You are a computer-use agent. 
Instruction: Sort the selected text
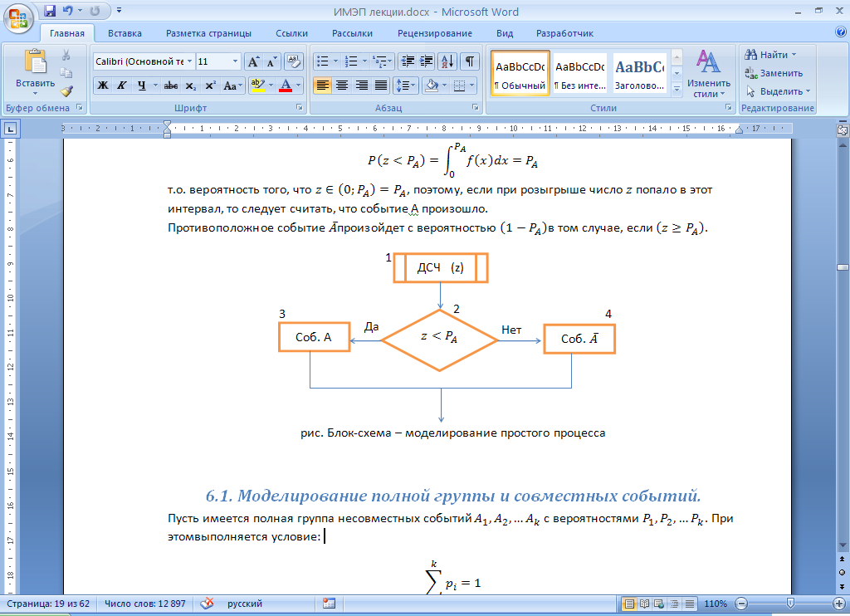(x=447, y=61)
